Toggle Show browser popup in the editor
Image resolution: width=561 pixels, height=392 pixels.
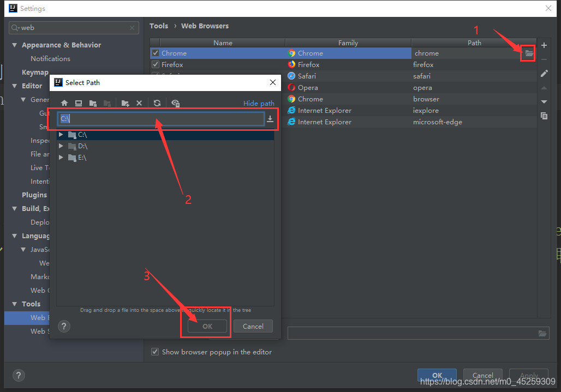point(155,352)
